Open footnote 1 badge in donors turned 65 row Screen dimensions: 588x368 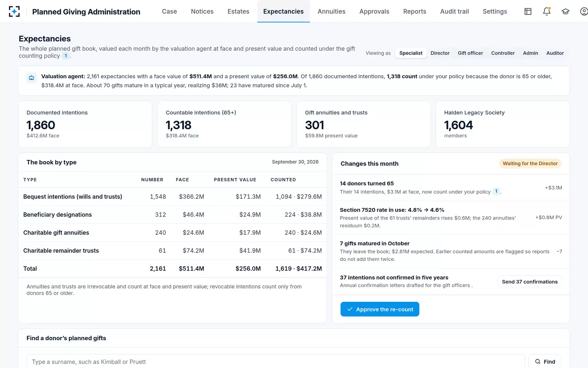[496, 191]
